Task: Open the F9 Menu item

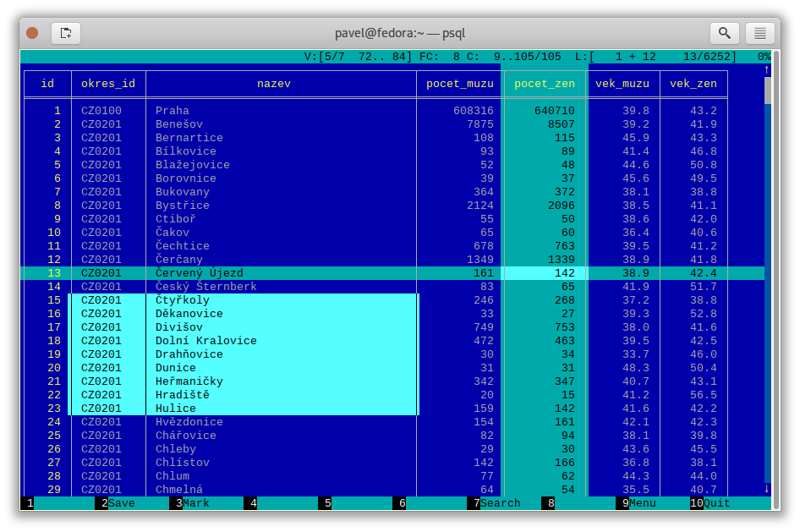Action: [636, 503]
